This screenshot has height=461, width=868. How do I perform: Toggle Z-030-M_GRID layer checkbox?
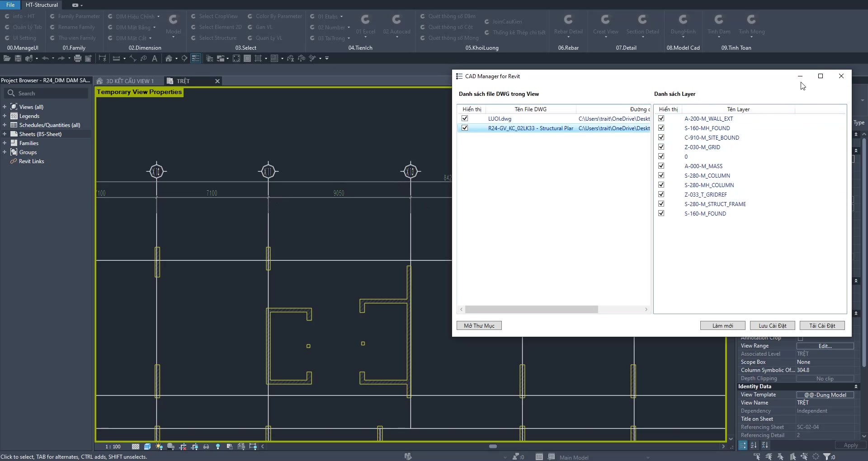pos(661,147)
